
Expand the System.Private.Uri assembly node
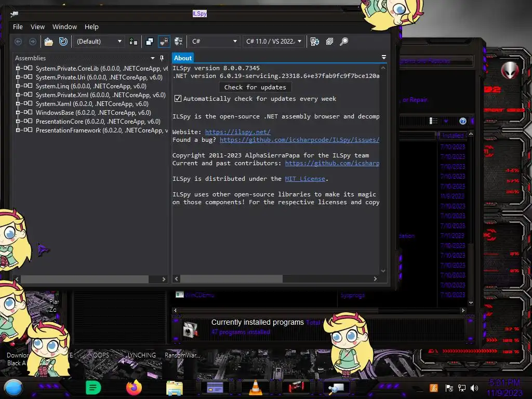click(x=18, y=77)
